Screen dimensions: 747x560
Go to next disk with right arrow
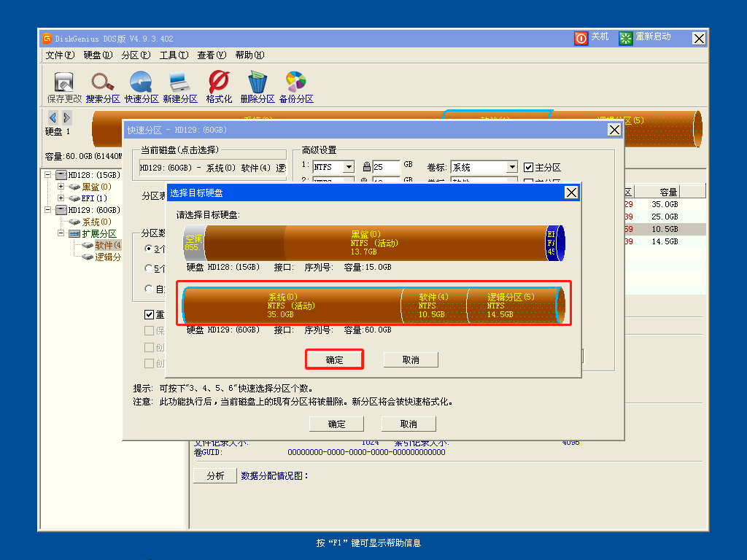click(66, 117)
